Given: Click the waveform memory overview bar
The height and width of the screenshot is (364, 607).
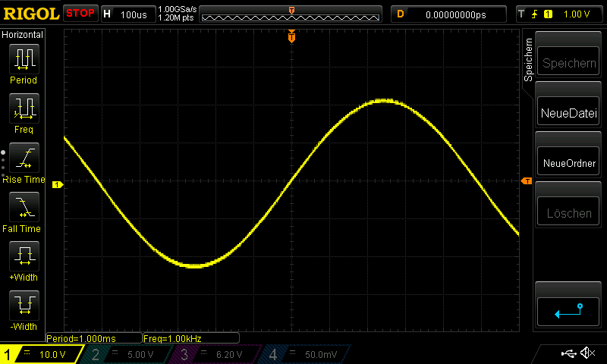Looking at the screenshot, I should 291,14.
